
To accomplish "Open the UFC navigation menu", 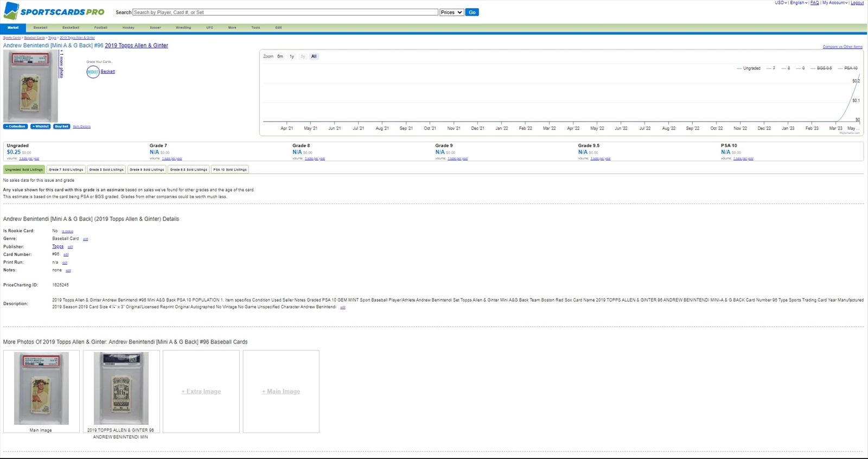I will 209,28.
